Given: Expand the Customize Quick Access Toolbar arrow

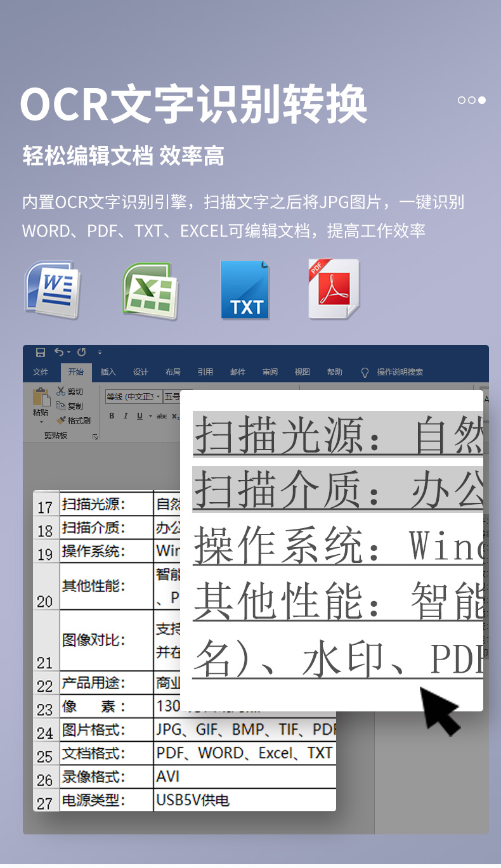Looking at the screenshot, I should click(x=100, y=353).
